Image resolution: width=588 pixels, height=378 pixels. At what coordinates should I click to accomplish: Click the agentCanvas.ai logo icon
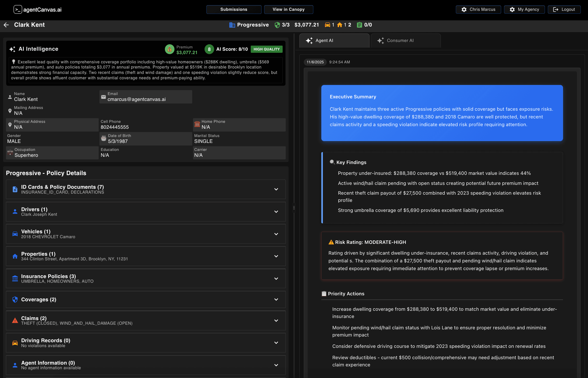[x=18, y=10]
